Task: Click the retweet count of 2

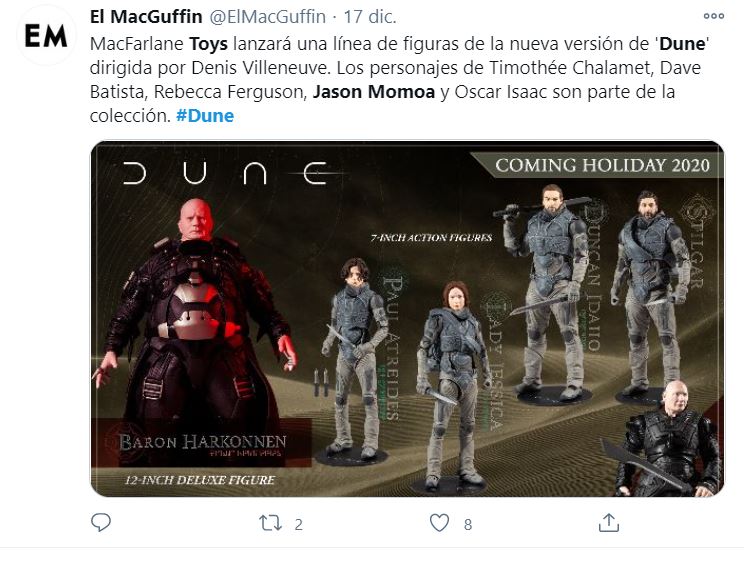Action: tap(298, 524)
